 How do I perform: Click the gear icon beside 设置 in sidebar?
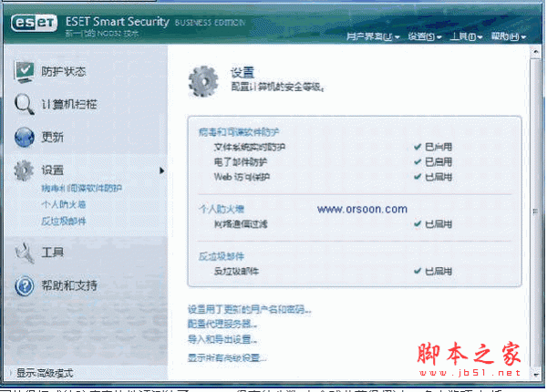(x=24, y=170)
